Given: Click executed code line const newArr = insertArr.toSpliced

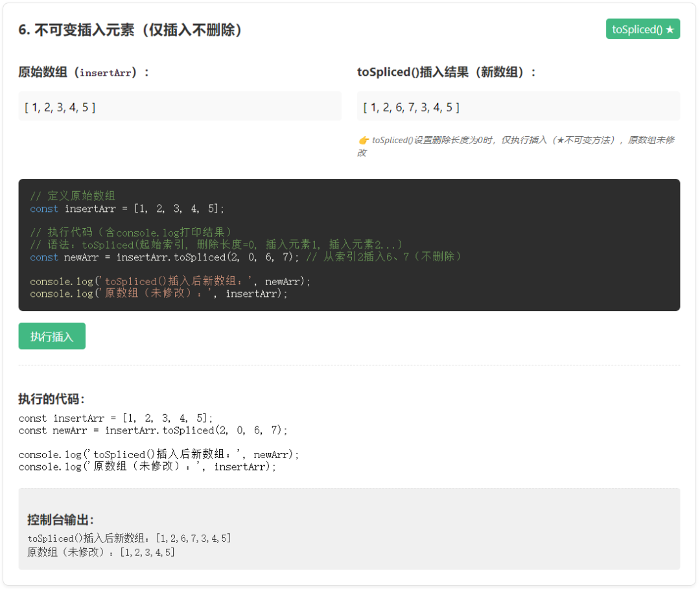Looking at the screenshot, I should point(153,430).
